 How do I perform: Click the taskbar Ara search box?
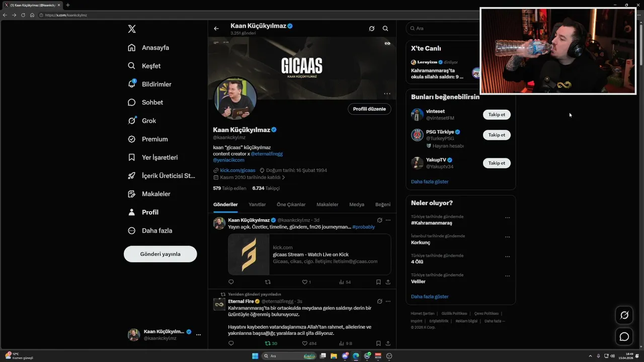click(289, 356)
